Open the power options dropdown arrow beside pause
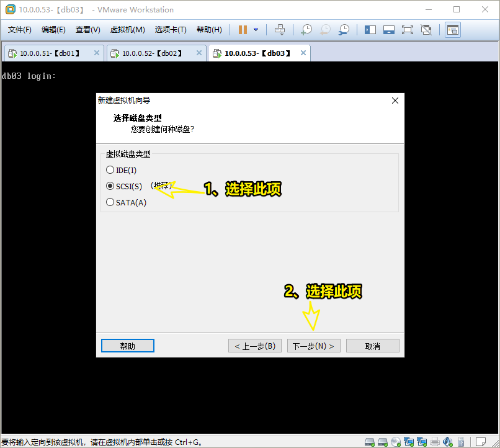Viewport: 500px width, 448px height. coord(256,30)
